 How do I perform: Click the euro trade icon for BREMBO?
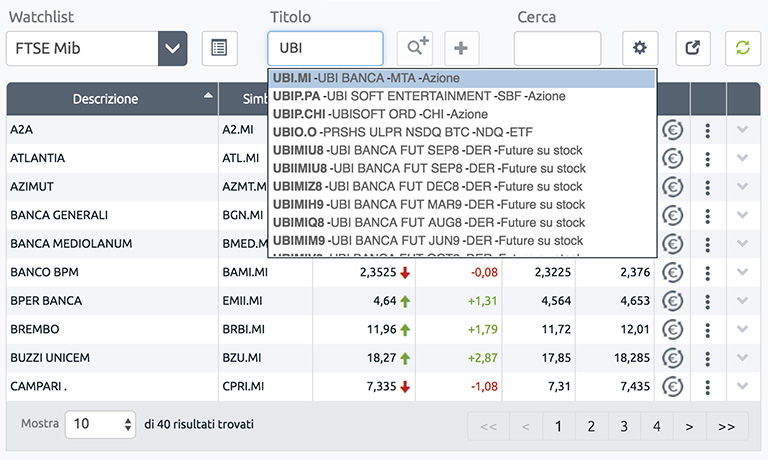(x=672, y=330)
